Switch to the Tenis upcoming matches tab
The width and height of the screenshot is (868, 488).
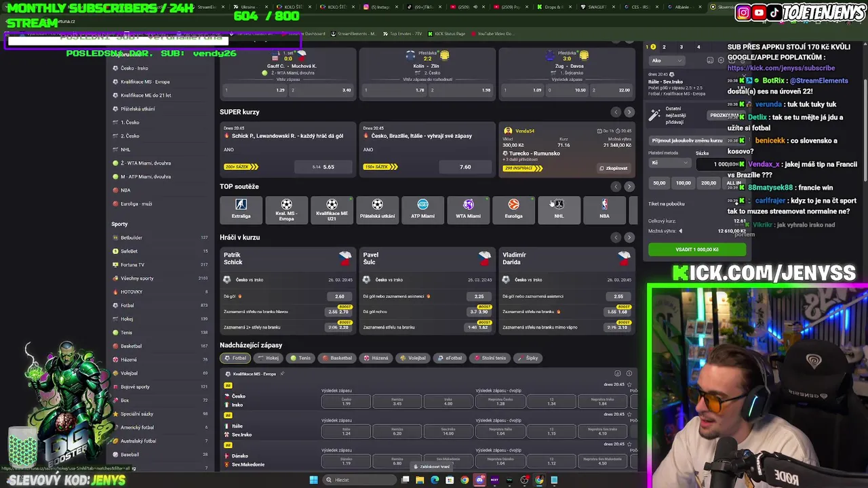point(300,358)
